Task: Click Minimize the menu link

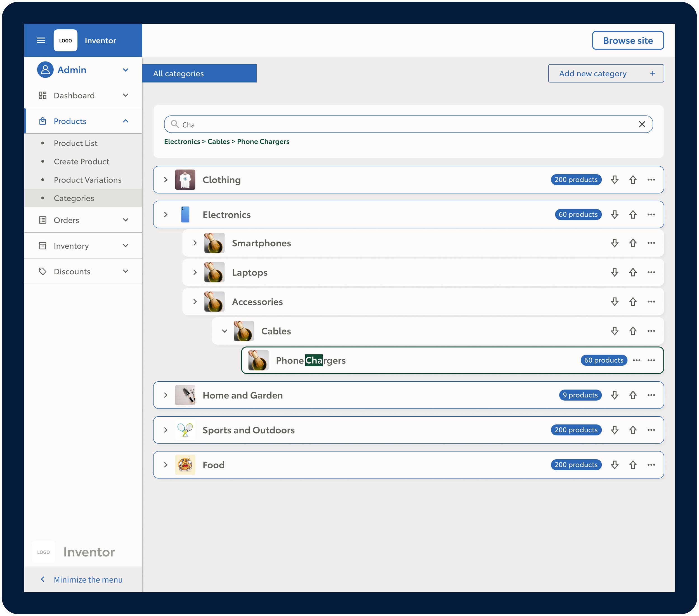Action: pos(88,580)
